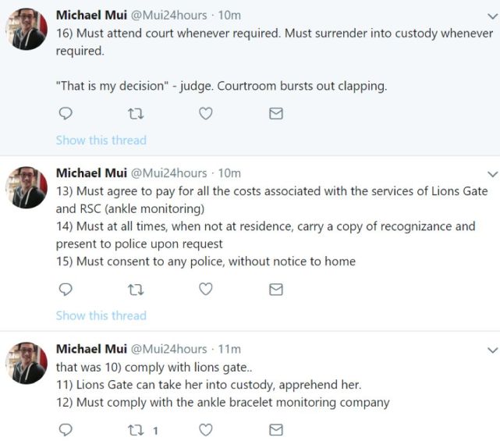Click the avatar on the middle tweet
The image size is (500, 448).
27,187
